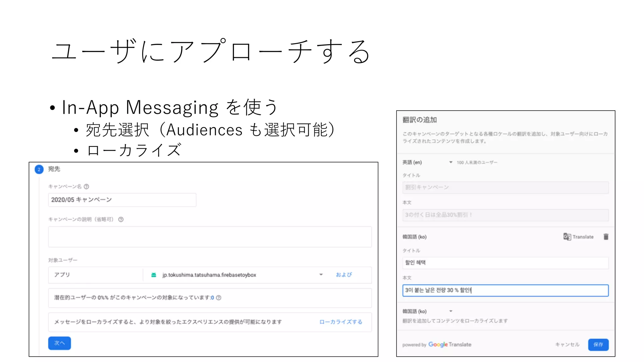Image resolution: width=644 pixels, height=362 pixels.
Task: Click the 保存 button in the translation dialog
Action: tap(598, 345)
